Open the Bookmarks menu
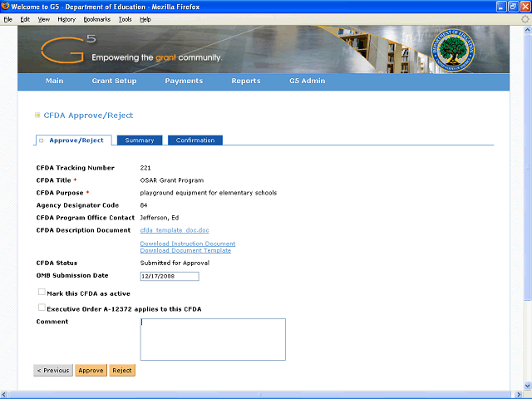532x399 pixels. tap(97, 19)
